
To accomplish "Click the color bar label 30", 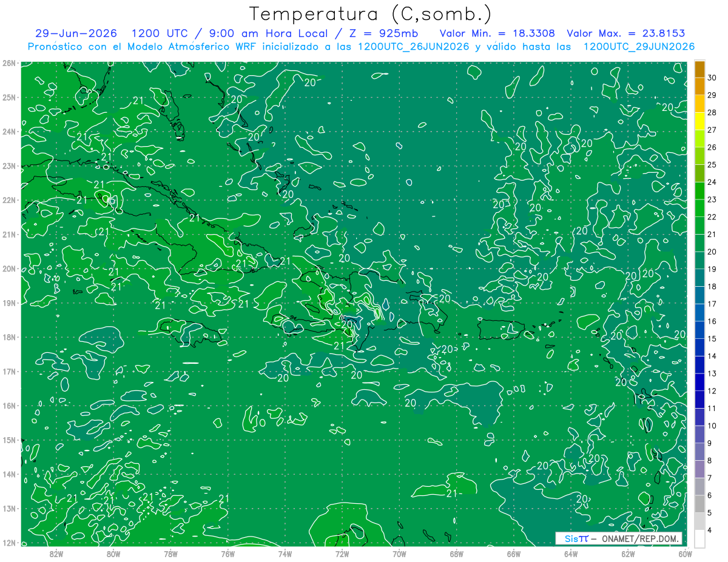I will click(712, 77).
